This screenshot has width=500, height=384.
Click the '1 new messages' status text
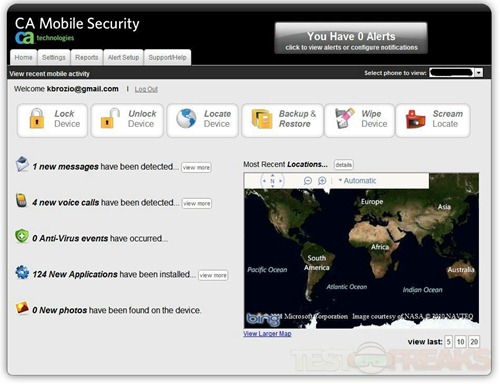[65, 167]
